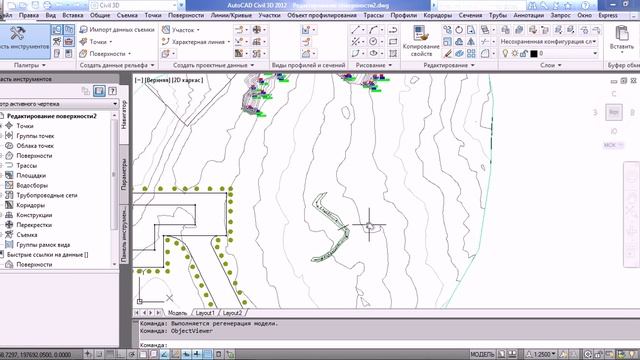Expand the Рисование panel title

[x=373, y=65]
